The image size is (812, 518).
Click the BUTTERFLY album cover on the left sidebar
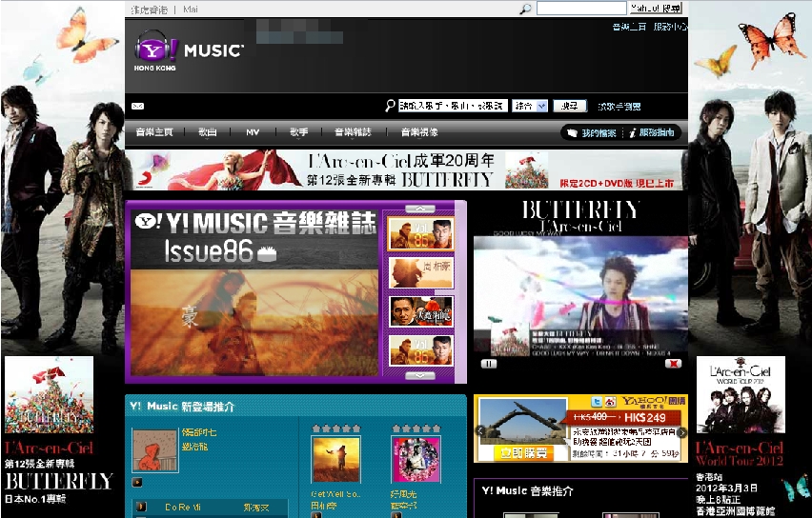pyautogui.click(x=50, y=394)
